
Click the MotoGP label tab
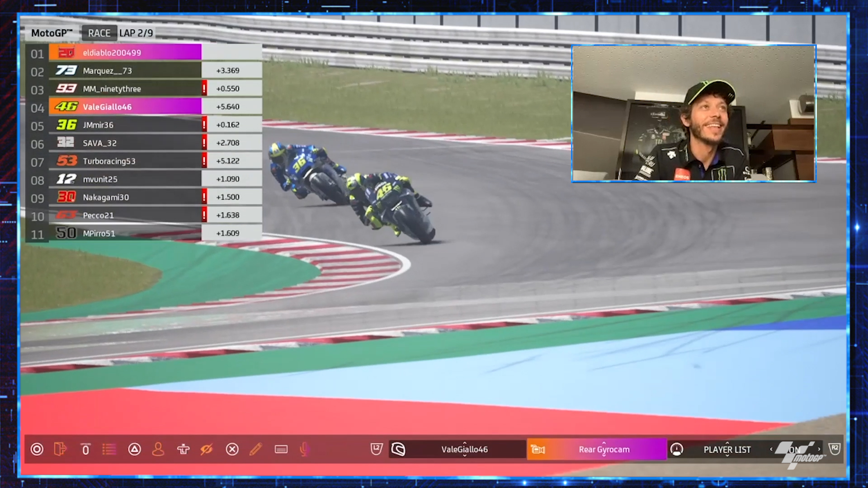coord(52,33)
